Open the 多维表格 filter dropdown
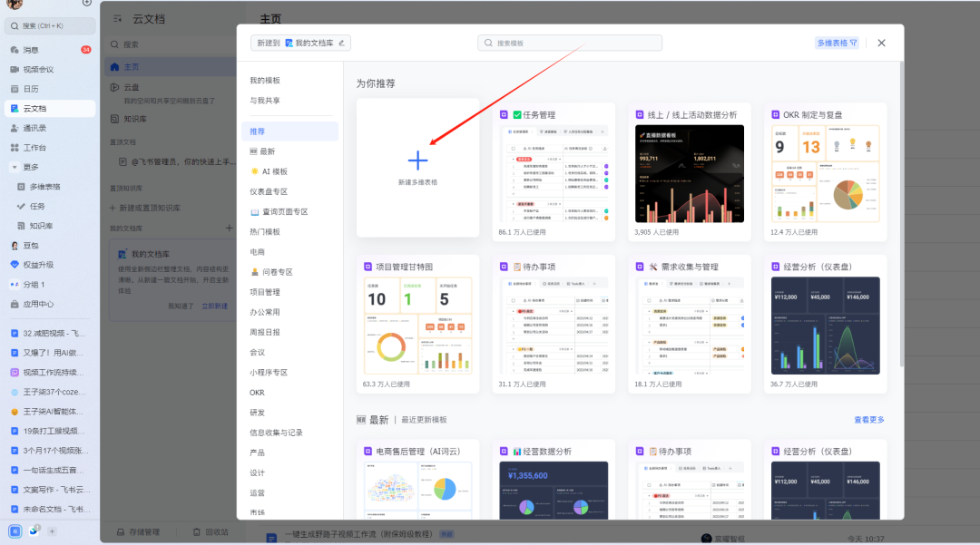 (x=837, y=44)
